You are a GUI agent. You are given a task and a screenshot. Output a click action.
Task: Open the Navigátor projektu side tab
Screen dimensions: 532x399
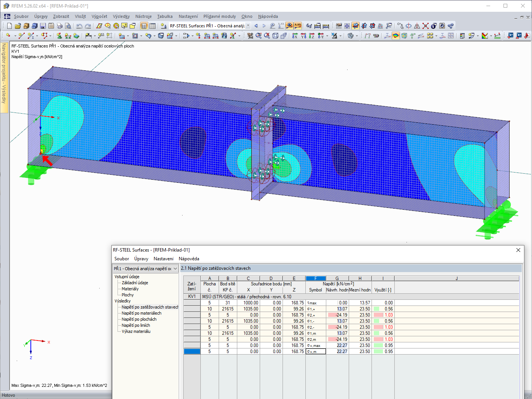4,77
